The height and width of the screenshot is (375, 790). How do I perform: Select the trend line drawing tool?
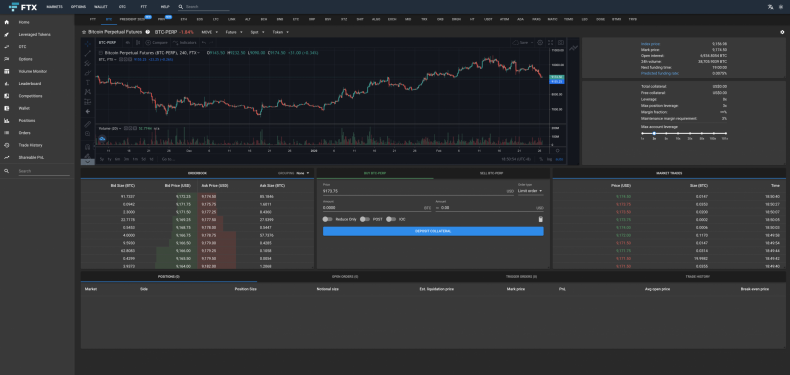pos(88,53)
